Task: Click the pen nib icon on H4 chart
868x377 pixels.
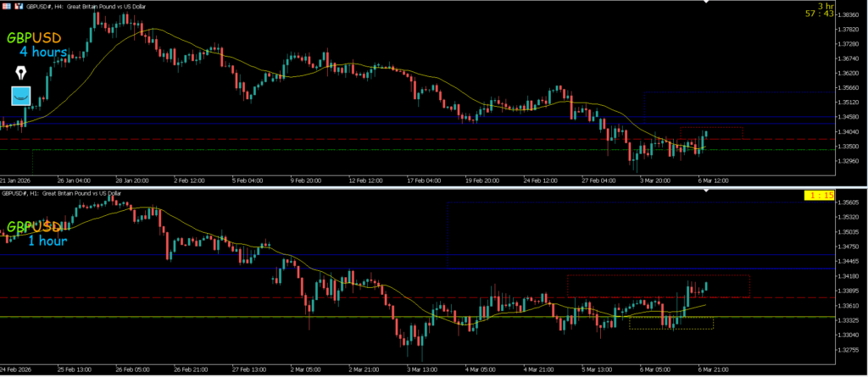Action: [x=20, y=72]
